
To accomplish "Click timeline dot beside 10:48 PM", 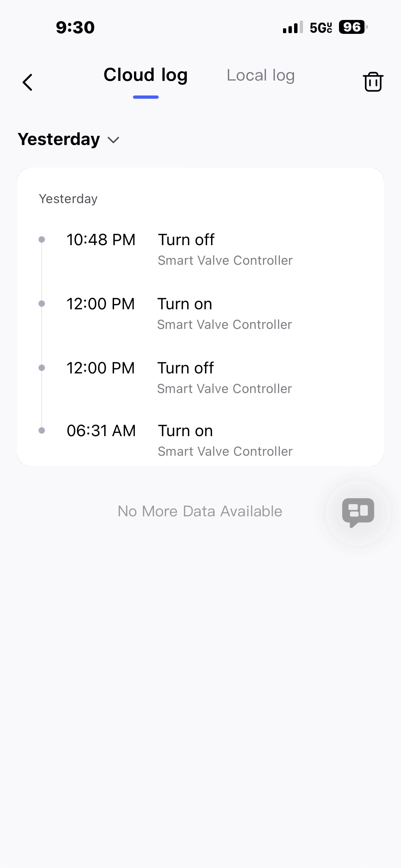I will (x=42, y=239).
